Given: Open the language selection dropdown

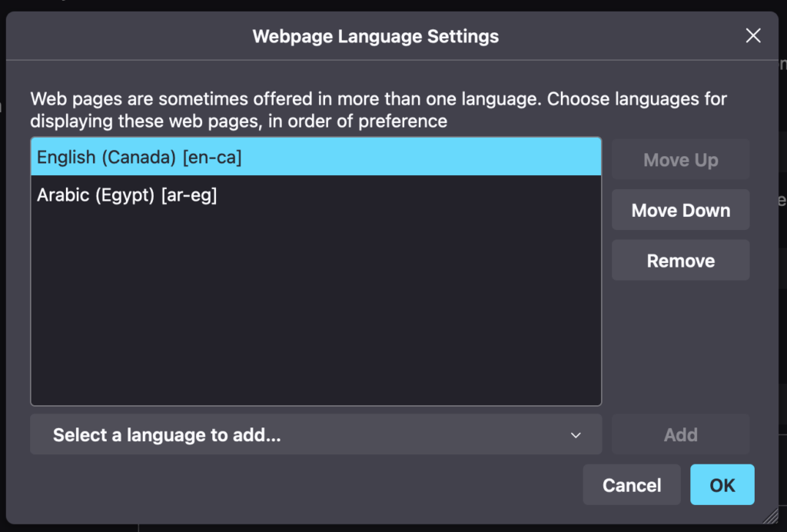Looking at the screenshot, I should [315, 434].
